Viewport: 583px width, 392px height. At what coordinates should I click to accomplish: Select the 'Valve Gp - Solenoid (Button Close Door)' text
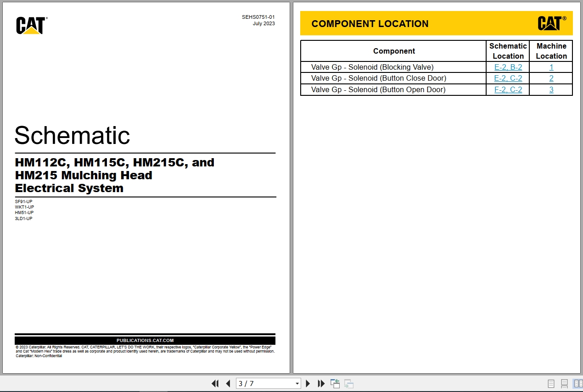coord(379,78)
